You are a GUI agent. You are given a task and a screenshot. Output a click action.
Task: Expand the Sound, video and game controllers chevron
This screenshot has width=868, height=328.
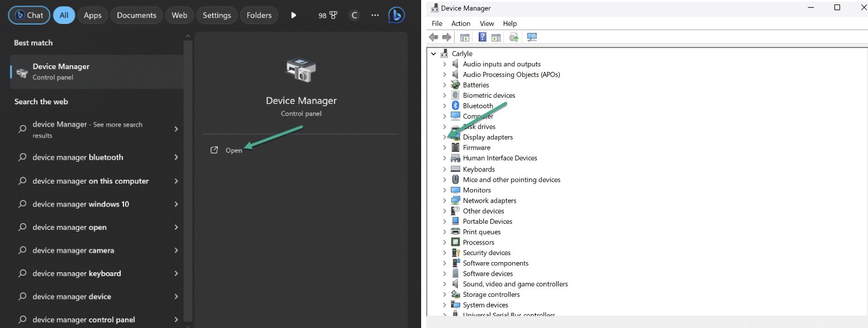tap(445, 284)
